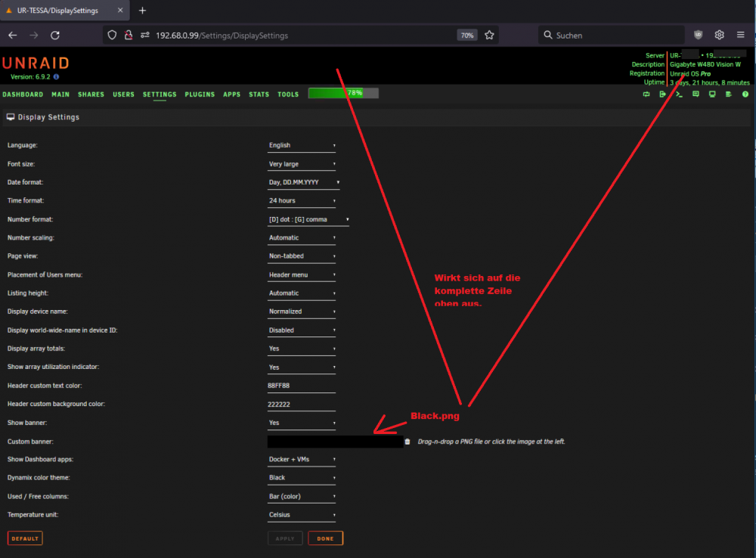Open the Show Dashboard apps dropdown

[x=302, y=460]
